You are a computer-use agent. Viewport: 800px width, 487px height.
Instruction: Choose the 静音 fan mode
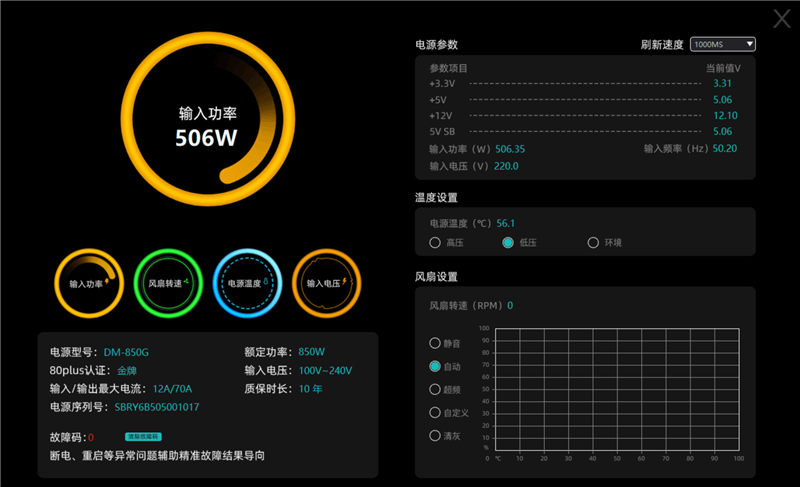(435, 343)
